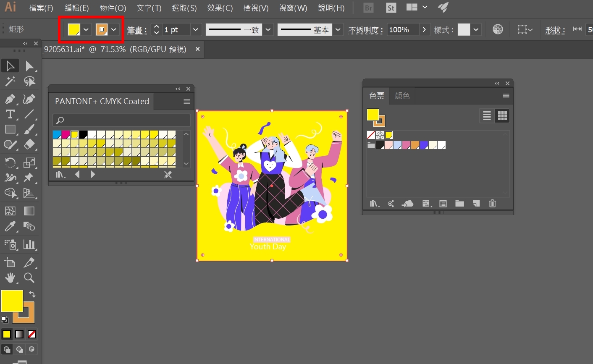Select the Type tool
This screenshot has width=593, height=364.
[10, 114]
